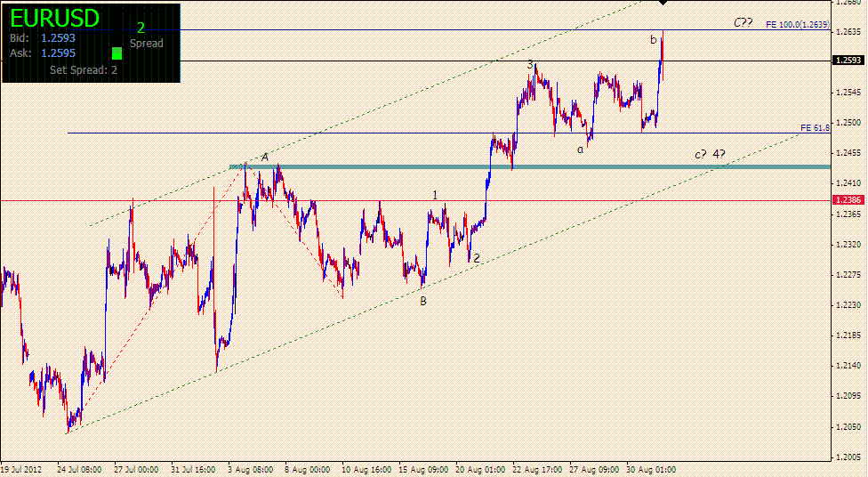Click price axis value 1.2410
Viewport: 868px width, 477px height.
pos(848,183)
